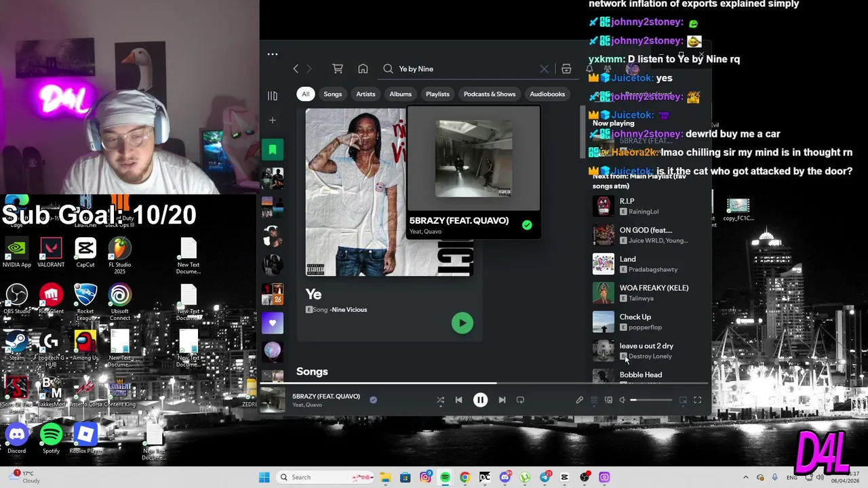The width and height of the screenshot is (868, 488).
Task: Toggle the green saved checkmark on 5BRAZY popup card
Action: click(x=527, y=225)
